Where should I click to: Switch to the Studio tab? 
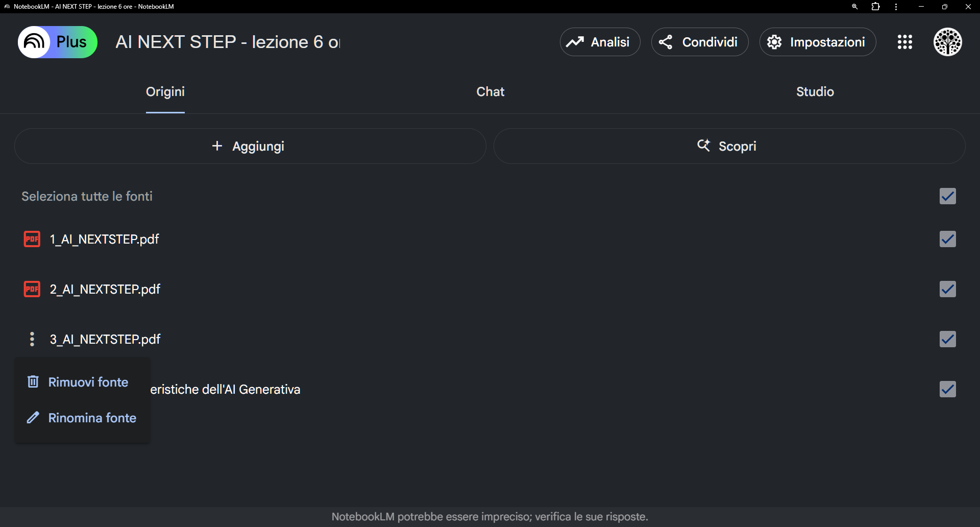pos(815,92)
